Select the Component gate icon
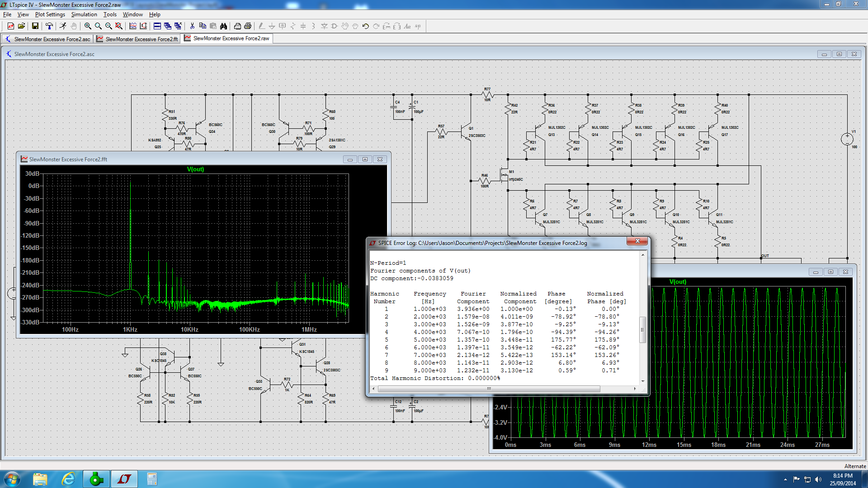Screen dimensions: 868x488 coord(335,26)
